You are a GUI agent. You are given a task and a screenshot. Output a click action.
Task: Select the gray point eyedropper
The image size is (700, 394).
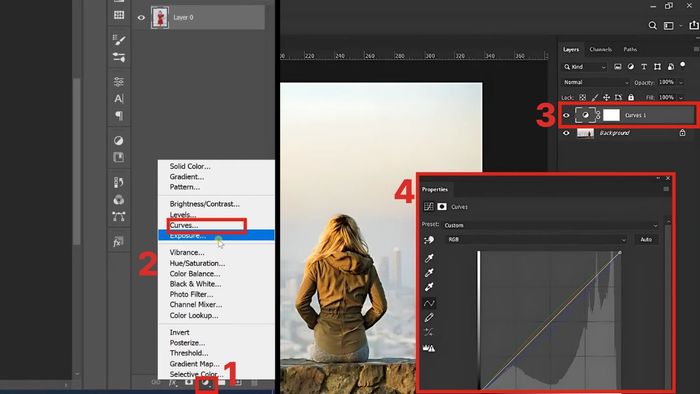429,272
